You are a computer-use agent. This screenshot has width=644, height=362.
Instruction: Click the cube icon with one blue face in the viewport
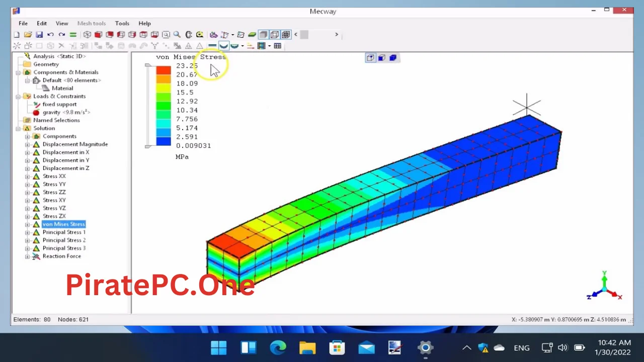coord(382,58)
